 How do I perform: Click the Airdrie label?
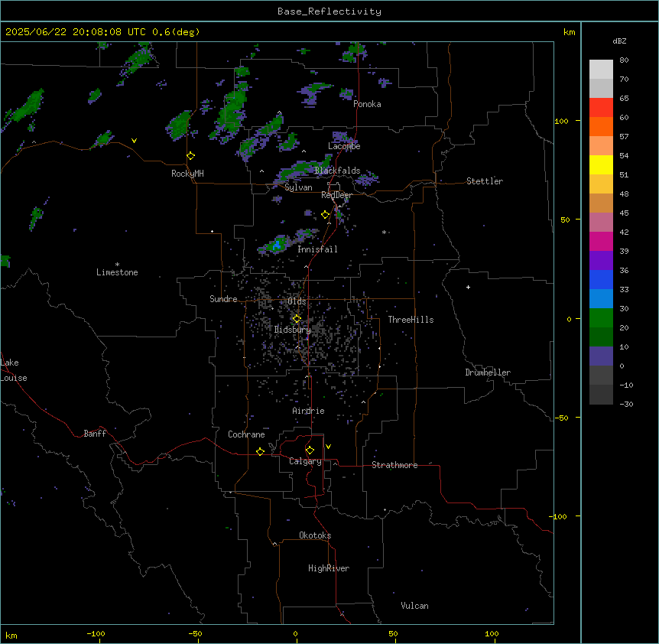point(308,411)
